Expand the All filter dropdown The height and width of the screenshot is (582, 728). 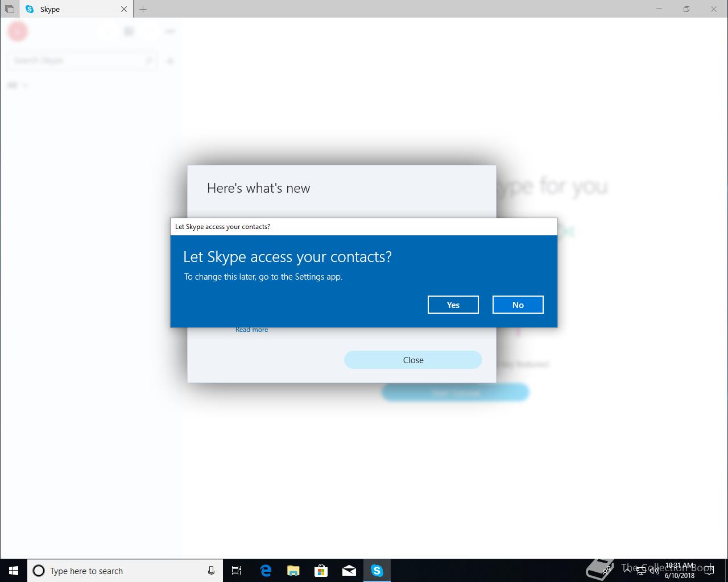click(x=18, y=85)
